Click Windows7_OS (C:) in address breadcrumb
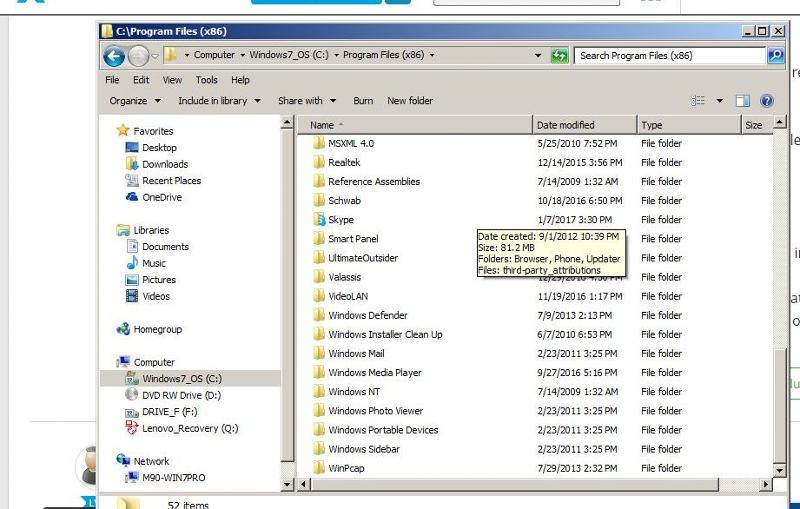800x509 pixels. click(289, 55)
